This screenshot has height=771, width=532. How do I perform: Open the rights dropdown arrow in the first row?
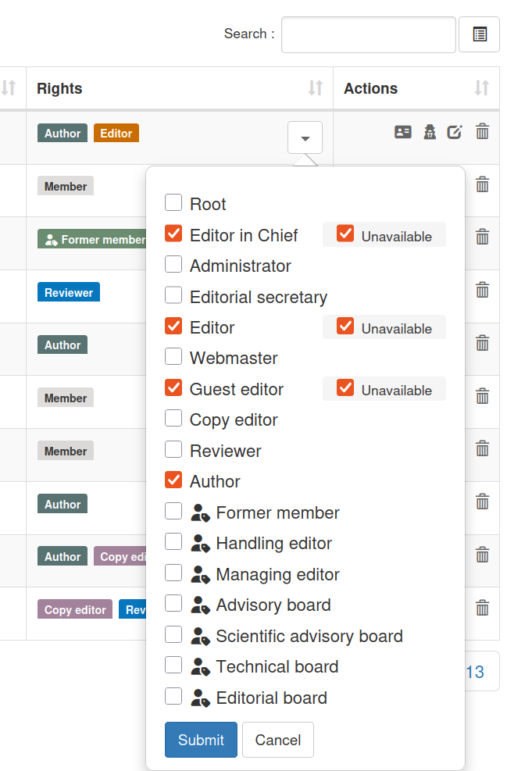point(305,137)
